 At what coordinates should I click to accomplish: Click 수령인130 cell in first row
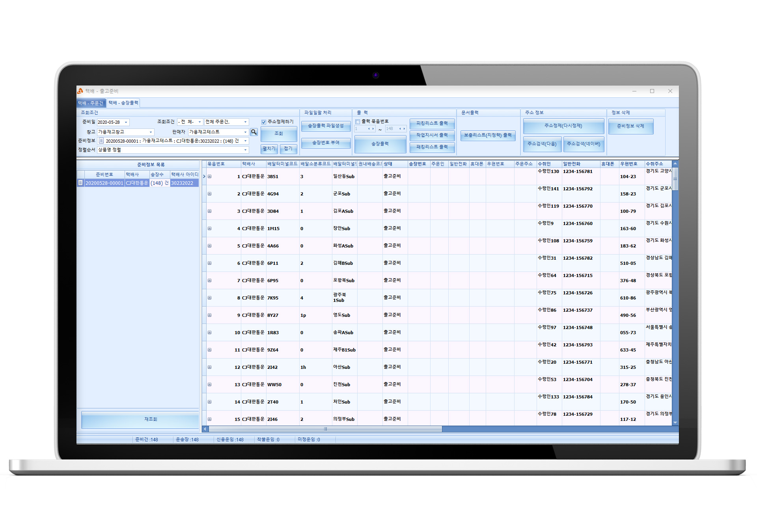[548, 171]
